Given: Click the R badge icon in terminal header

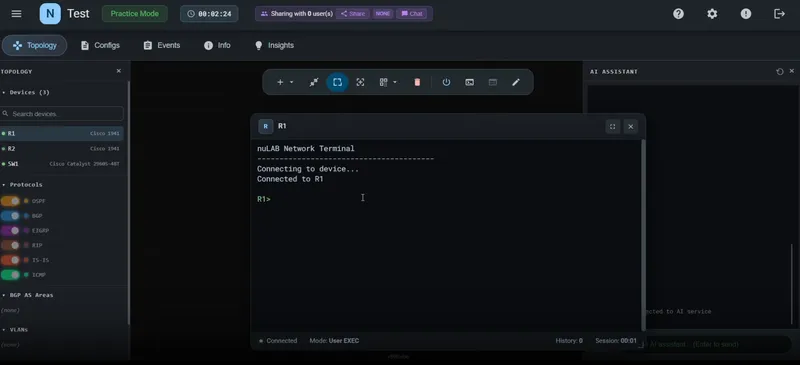Looking at the screenshot, I should [265, 126].
